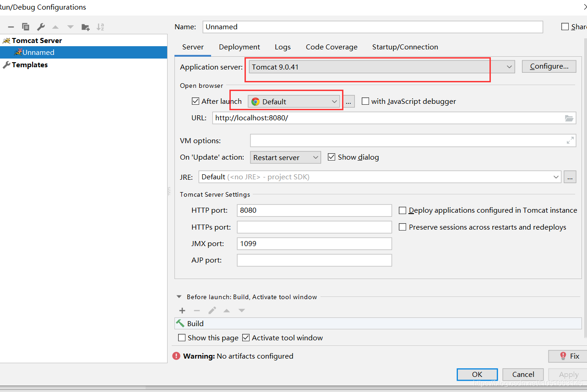
Task: Click the AJP port input field
Action: tap(315, 260)
